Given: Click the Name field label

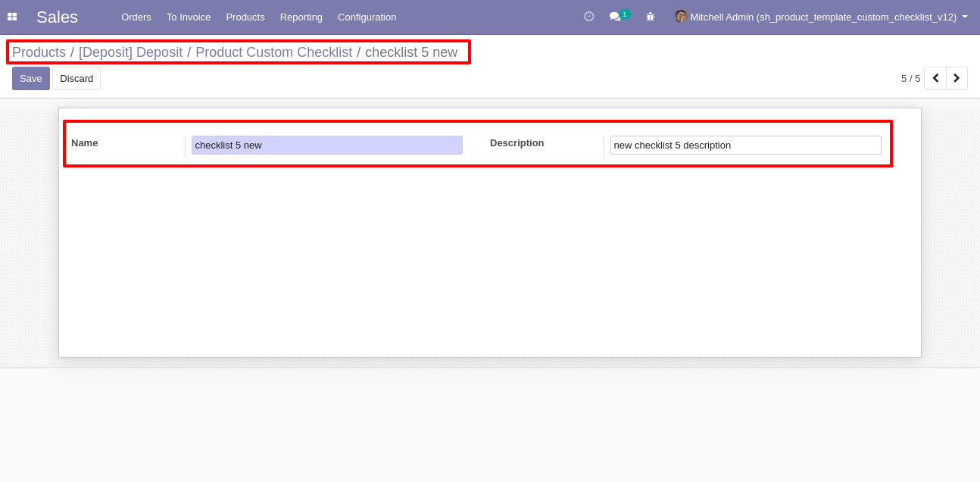Looking at the screenshot, I should click(x=85, y=142).
